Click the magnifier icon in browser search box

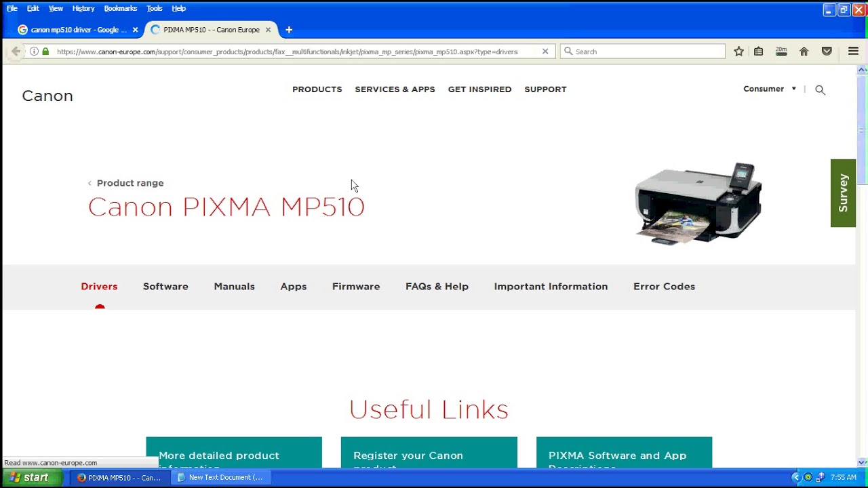[x=568, y=52]
